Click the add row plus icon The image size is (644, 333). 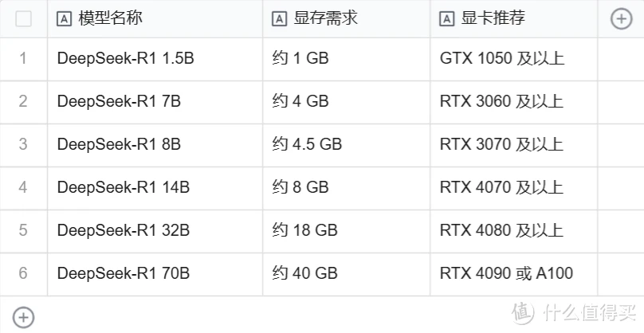click(23, 317)
